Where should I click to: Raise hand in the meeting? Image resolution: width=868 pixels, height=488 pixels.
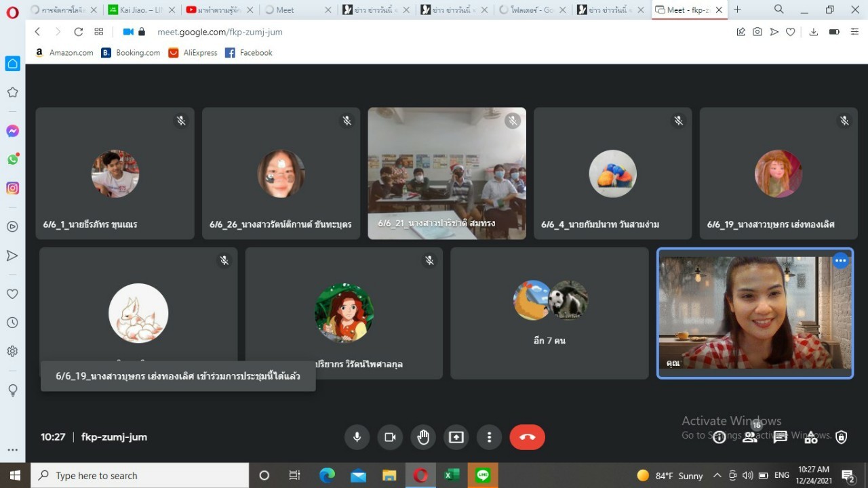click(x=423, y=437)
